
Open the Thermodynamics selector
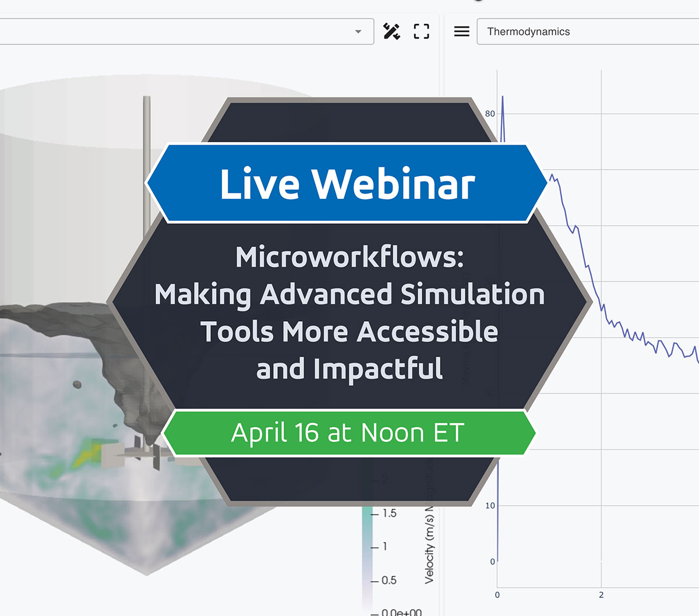pos(582,31)
